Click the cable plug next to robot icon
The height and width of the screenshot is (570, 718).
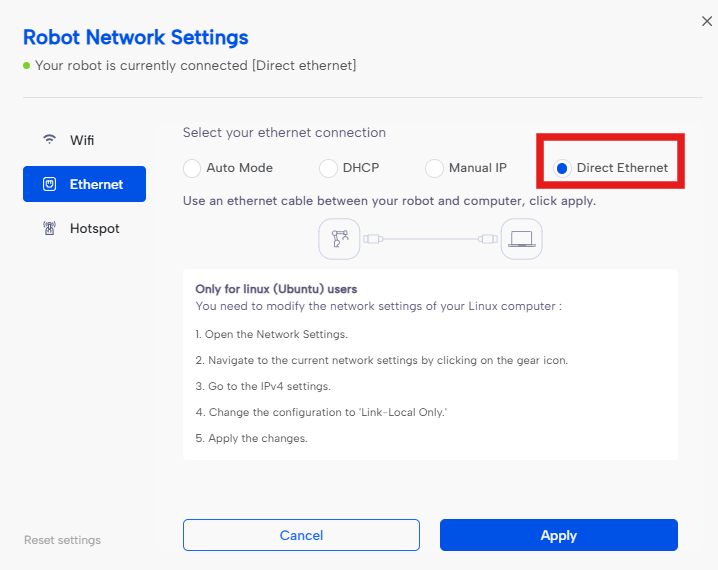pyautogui.click(x=372, y=240)
